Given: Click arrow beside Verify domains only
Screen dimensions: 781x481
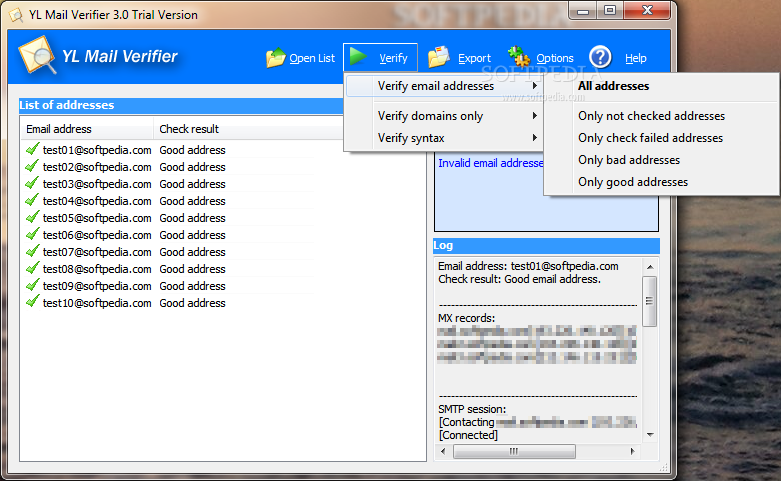Looking at the screenshot, I should pyautogui.click(x=534, y=116).
